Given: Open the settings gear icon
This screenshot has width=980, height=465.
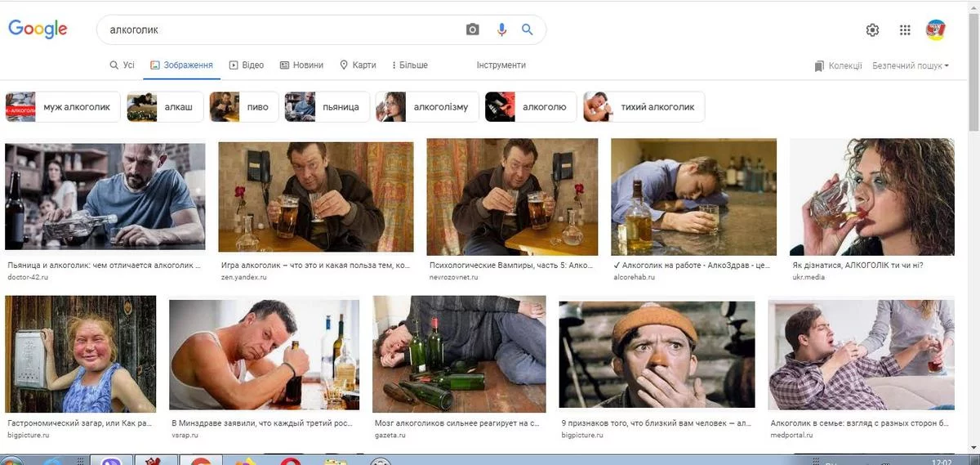Looking at the screenshot, I should click(x=872, y=30).
